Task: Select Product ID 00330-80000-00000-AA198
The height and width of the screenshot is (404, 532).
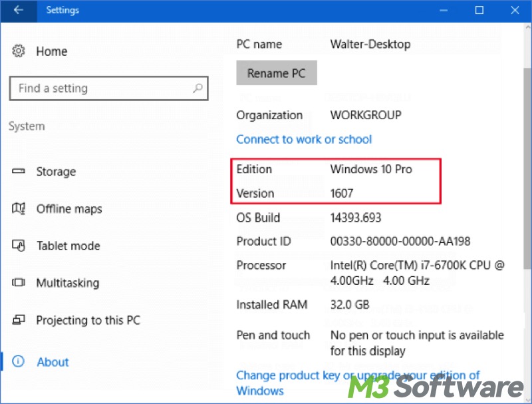Action: pos(400,242)
